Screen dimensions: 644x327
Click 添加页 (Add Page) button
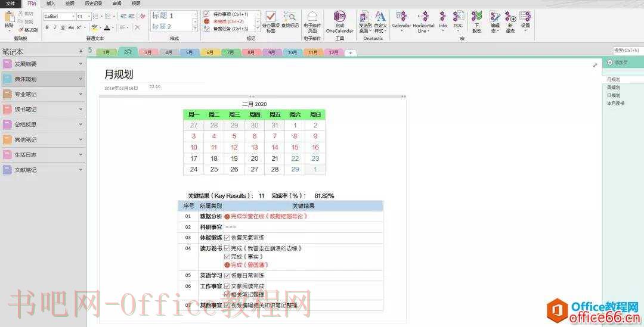point(618,63)
